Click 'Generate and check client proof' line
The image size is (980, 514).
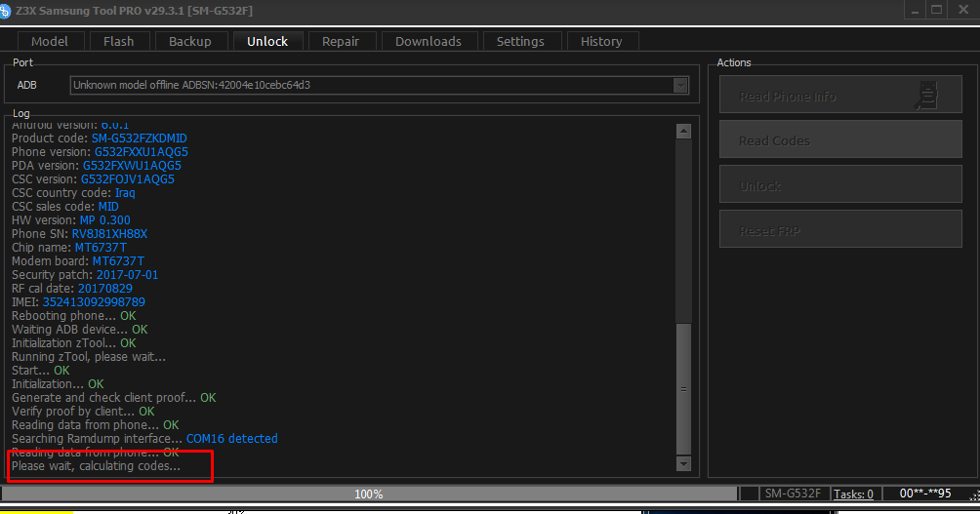(x=114, y=398)
